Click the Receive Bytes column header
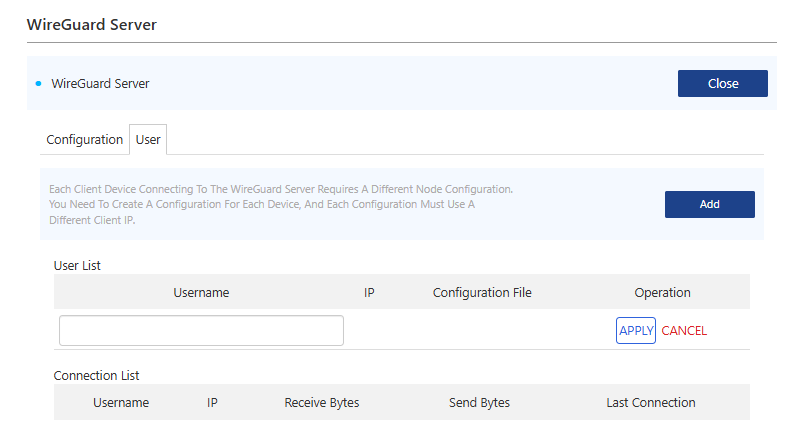 [322, 403]
